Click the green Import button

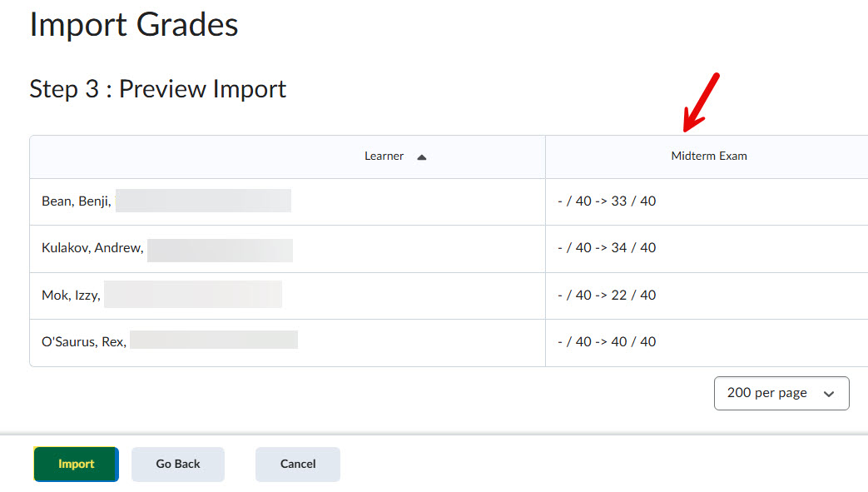click(76, 464)
